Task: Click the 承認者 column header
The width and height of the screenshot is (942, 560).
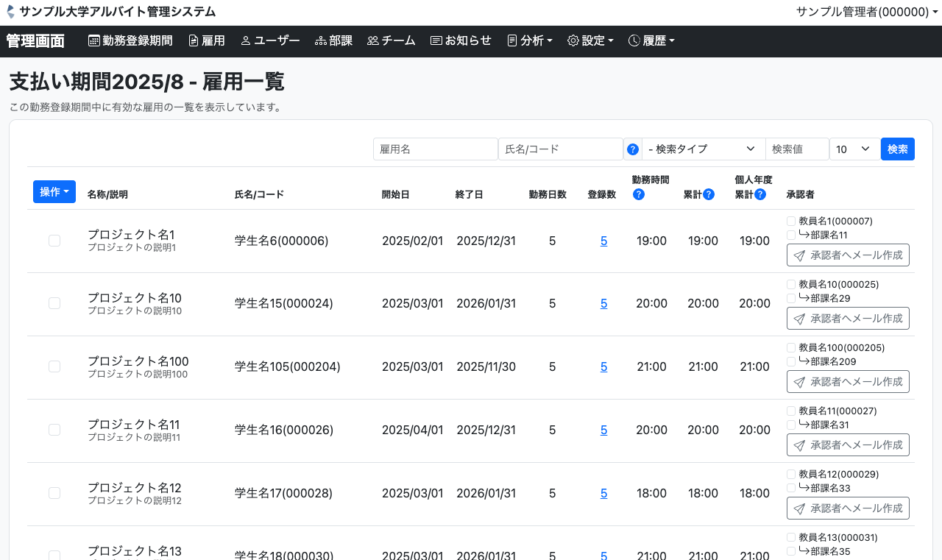Action: click(x=800, y=195)
